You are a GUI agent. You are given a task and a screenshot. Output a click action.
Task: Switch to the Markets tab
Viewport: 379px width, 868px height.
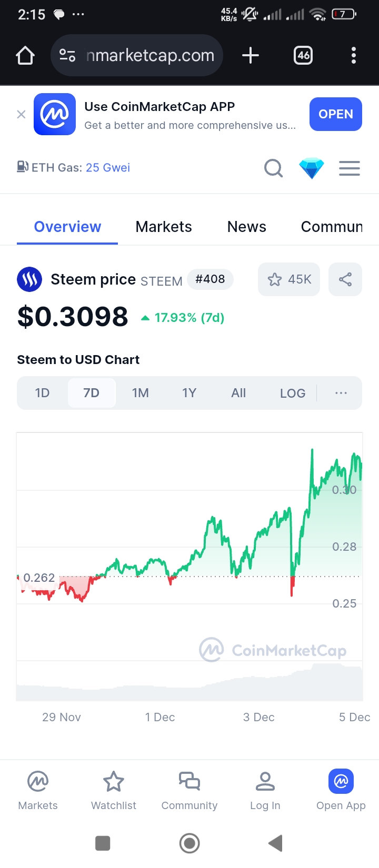[x=164, y=227]
